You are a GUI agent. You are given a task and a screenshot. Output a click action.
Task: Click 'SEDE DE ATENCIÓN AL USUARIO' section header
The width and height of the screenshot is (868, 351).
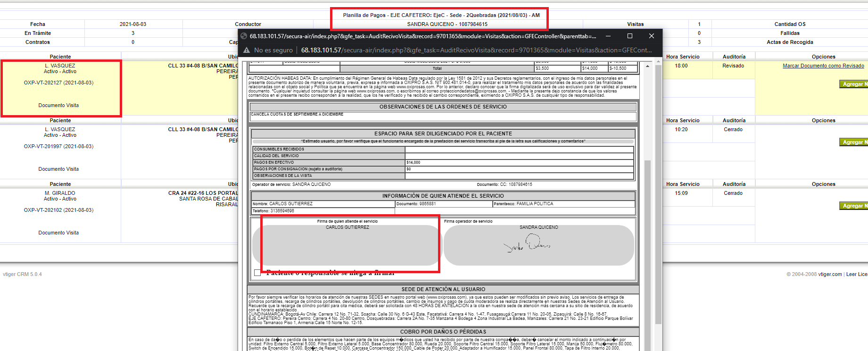(x=443, y=289)
